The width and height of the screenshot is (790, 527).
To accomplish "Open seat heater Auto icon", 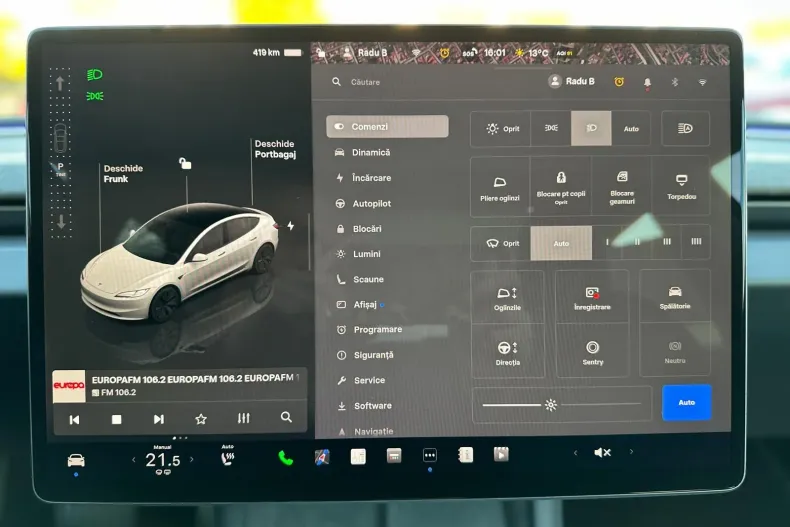I will [x=228, y=456].
